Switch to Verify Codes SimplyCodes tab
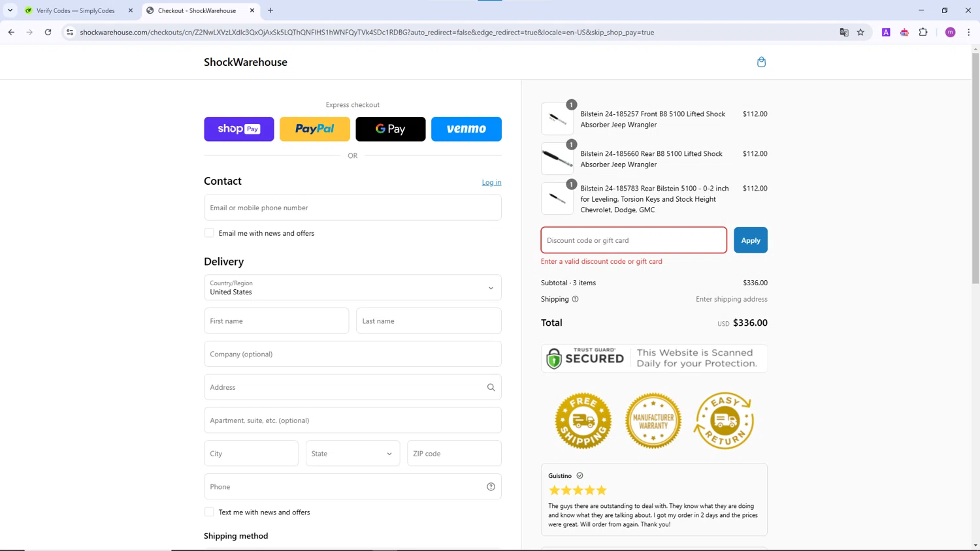This screenshot has width=980, height=551. pyautogui.click(x=76, y=10)
